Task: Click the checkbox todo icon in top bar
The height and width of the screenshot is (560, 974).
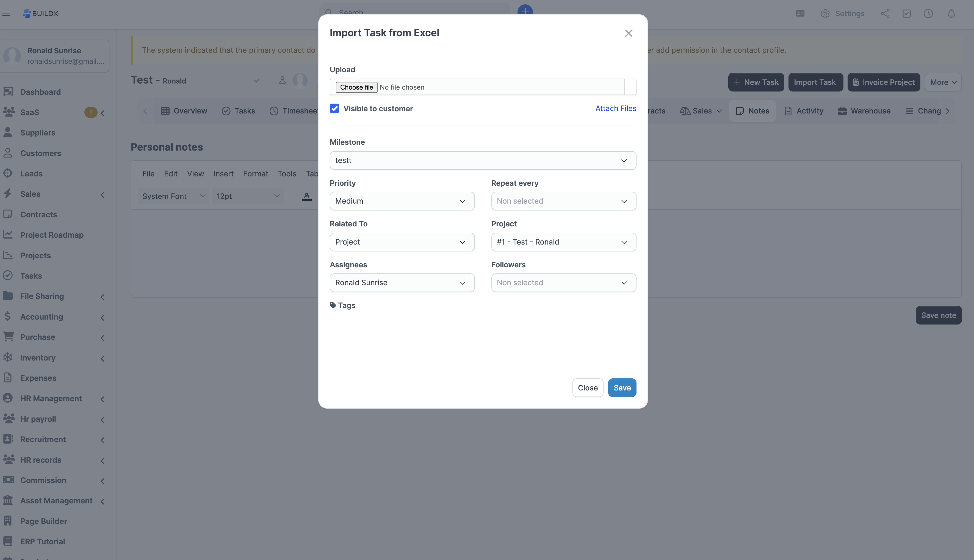Action: pos(906,14)
